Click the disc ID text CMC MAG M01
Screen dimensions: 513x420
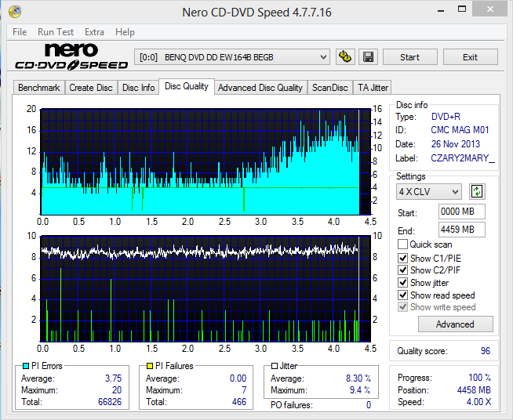pos(460,130)
